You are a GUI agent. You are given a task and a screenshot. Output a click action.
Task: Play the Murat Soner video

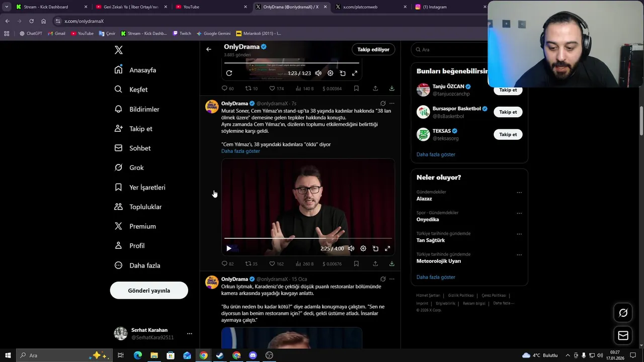tap(229, 248)
